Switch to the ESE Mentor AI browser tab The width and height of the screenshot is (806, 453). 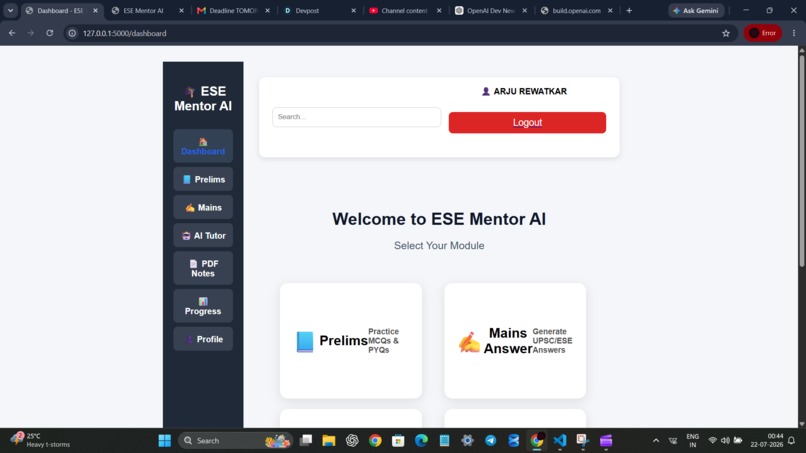[x=148, y=10]
